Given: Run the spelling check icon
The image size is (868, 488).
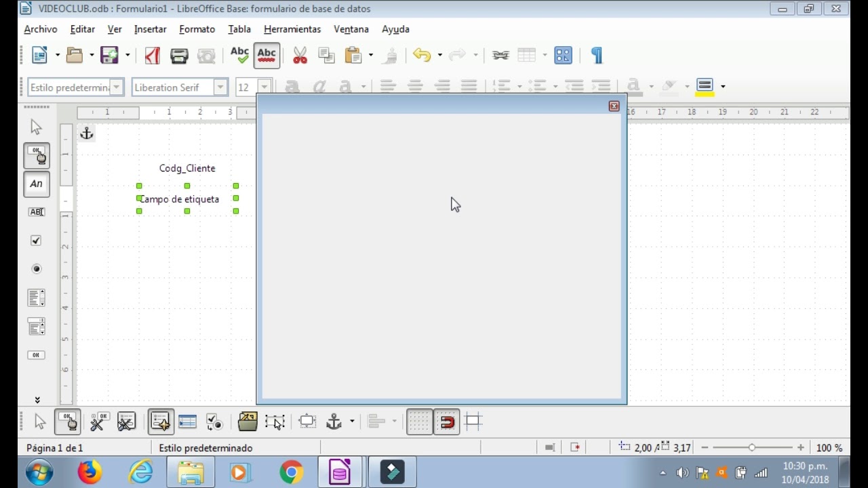Looking at the screenshot, I should click(239, 55).
